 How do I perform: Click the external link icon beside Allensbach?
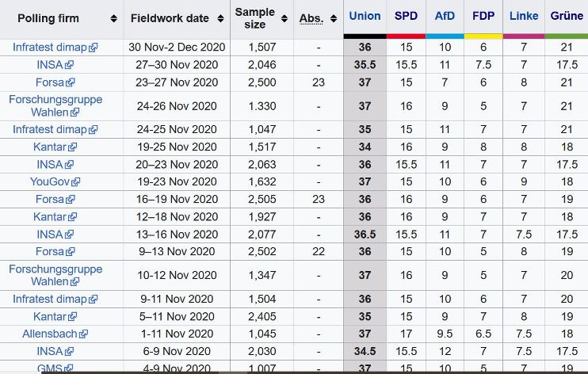tap(84, 334)
